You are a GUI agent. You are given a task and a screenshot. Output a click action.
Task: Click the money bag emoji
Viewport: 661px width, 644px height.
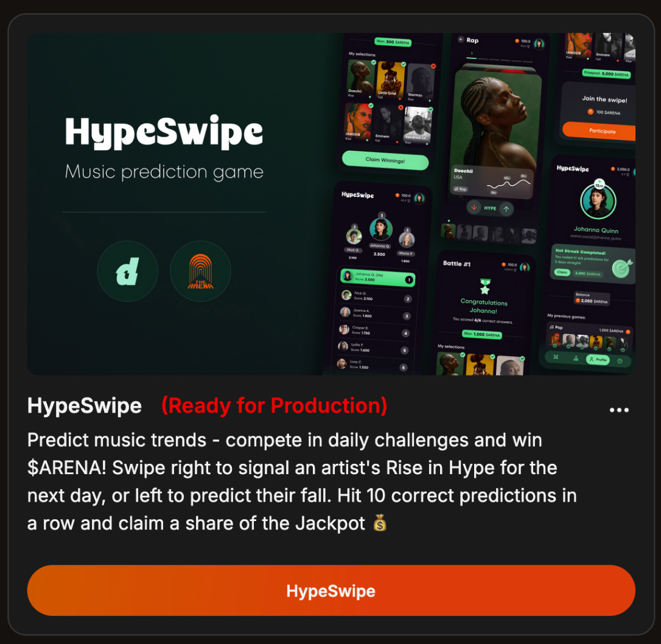[380, 523]
